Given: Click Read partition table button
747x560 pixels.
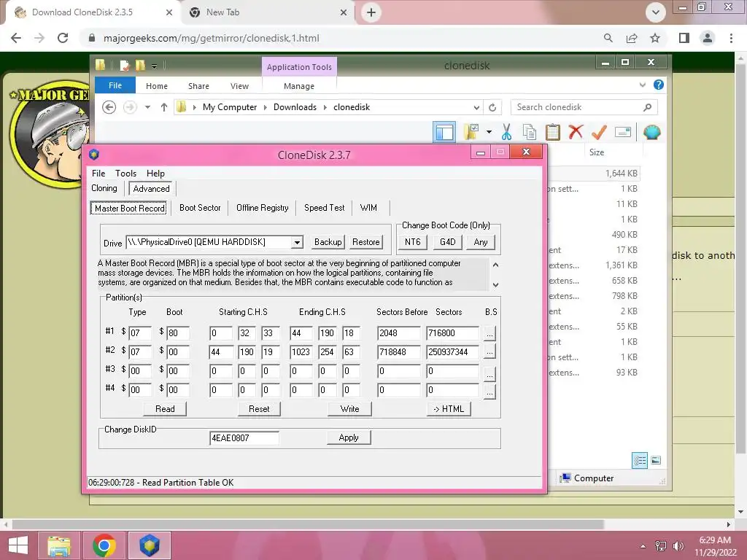Looking at the screenshot, I should coord(165,409).
